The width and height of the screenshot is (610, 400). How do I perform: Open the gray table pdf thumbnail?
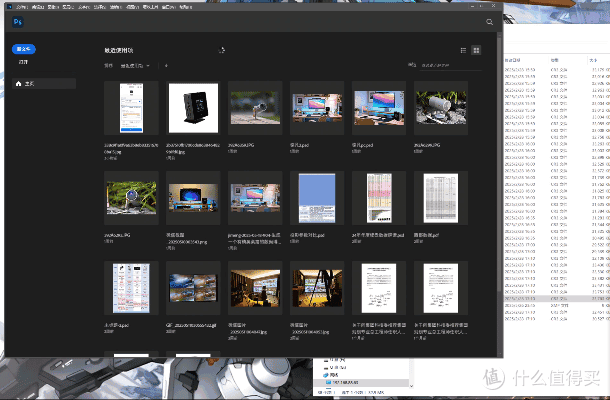(x=441, y=198)
